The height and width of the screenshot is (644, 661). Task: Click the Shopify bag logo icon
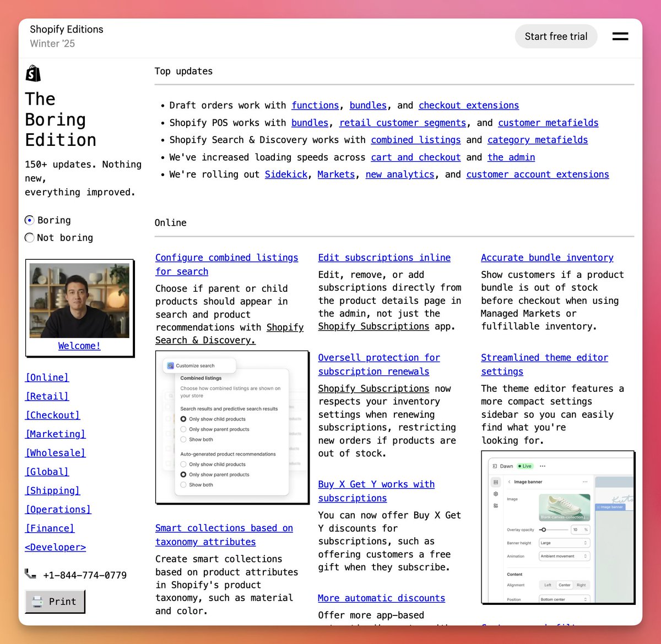(x=33, y=73)
